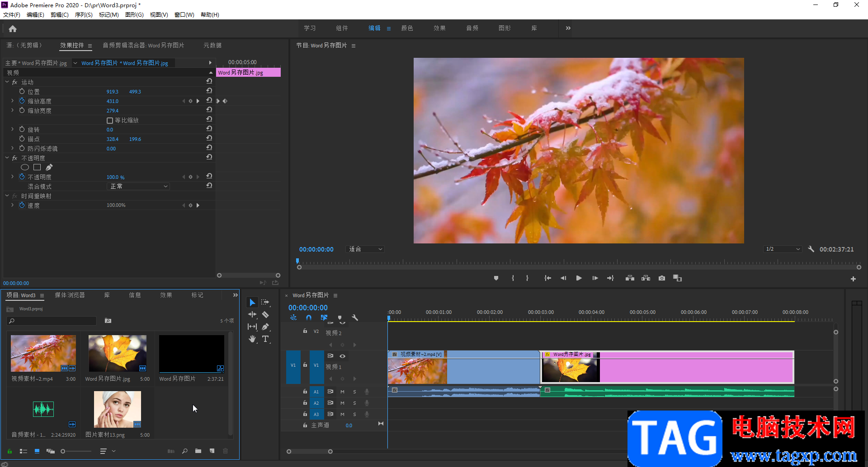Open the playback resolution 1/2 dropdown
This screenshot has width=868, height=467.
(x=783, y=249)
